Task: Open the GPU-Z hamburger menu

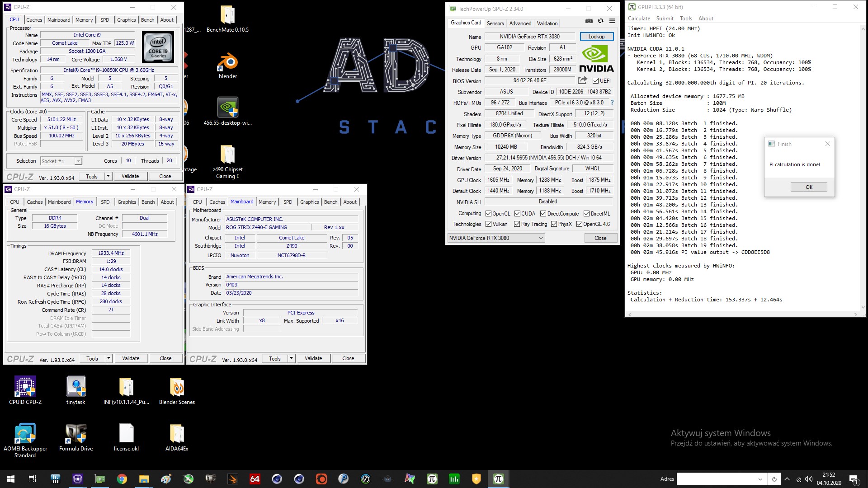Action: coord(612,21)
